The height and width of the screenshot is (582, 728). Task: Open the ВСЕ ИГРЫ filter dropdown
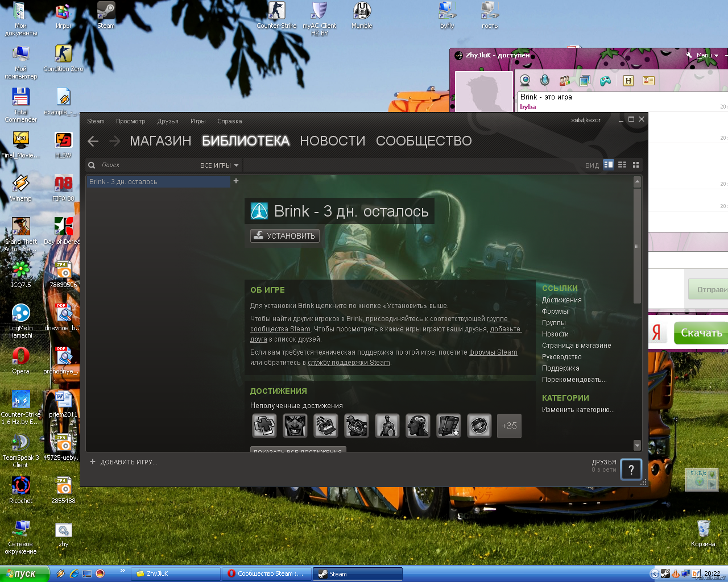tap(219, 165)
